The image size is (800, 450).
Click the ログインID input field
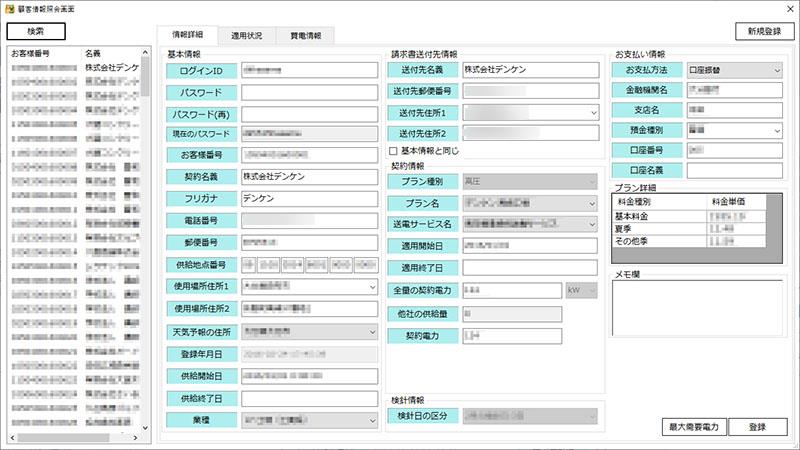310,70
